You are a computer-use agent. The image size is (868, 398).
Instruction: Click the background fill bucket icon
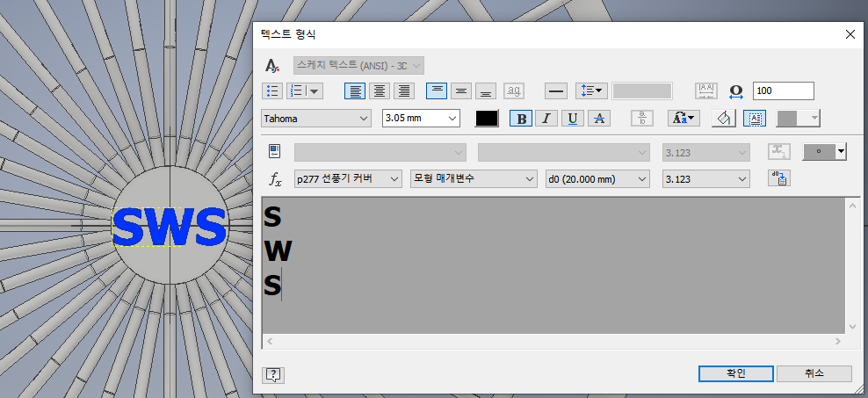coord(723,119)
